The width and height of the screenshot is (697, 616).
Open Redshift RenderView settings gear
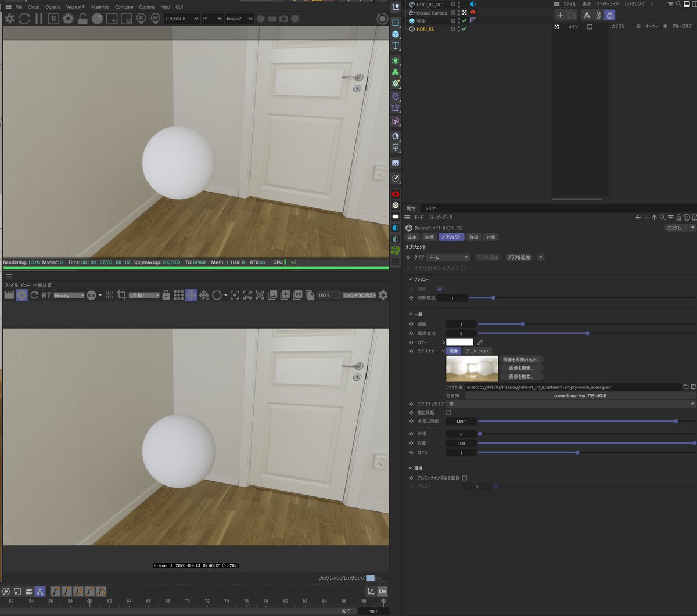(x=383, y=295)
